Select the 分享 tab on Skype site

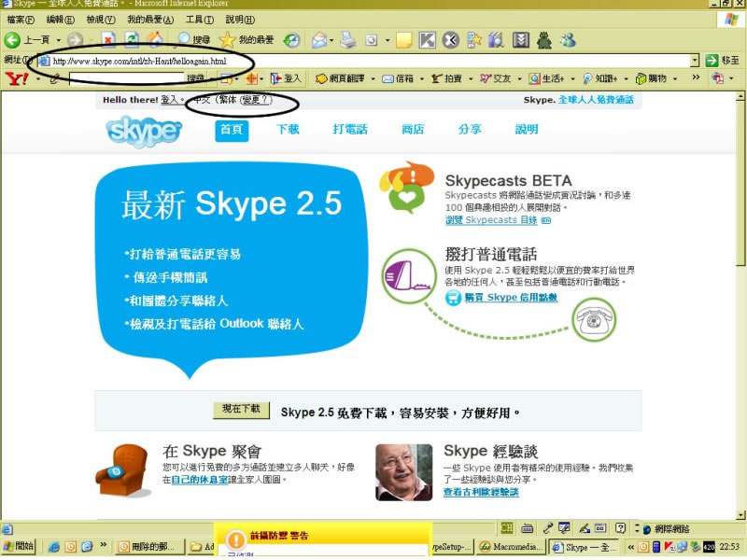pos(470,130)
